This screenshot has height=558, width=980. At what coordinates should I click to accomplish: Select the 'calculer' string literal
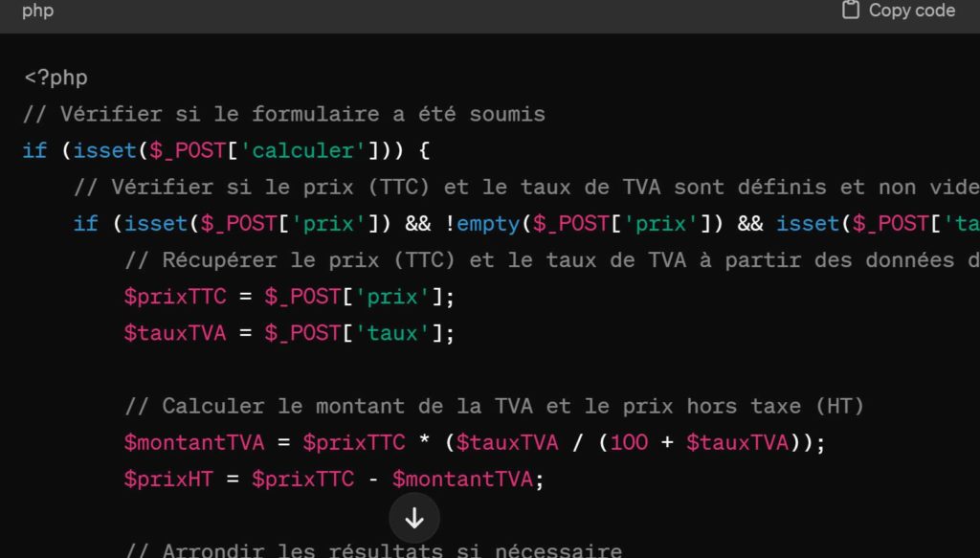pos(302,150)
